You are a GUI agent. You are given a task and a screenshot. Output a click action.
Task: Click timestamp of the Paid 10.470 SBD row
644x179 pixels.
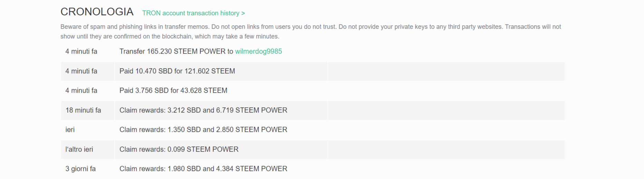(x=81, y=71)
